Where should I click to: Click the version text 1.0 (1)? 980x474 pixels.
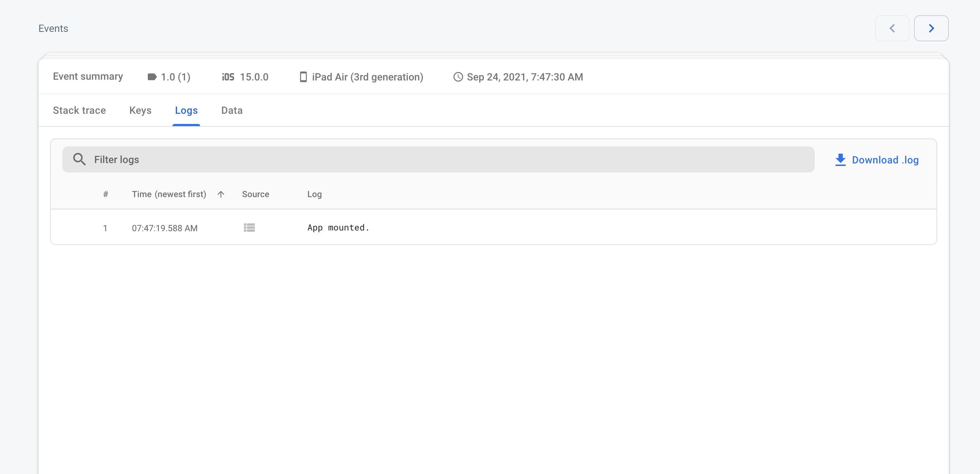click(175, 77)
